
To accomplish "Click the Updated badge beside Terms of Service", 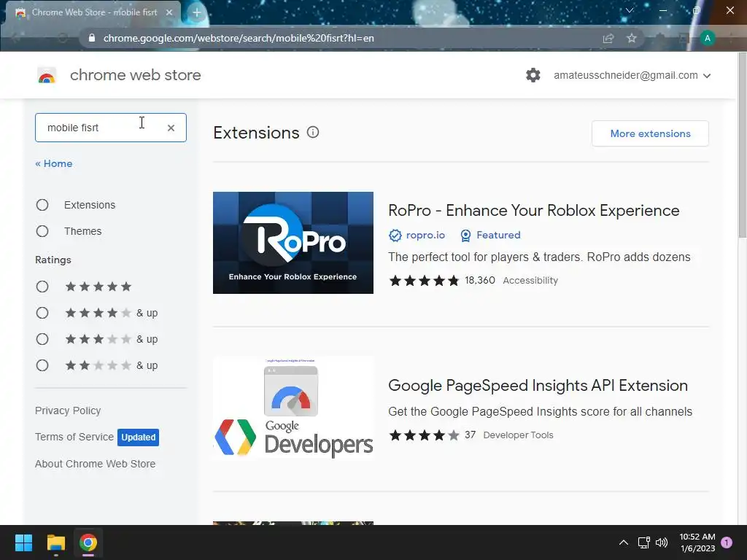I will click(x=138, y=437).
